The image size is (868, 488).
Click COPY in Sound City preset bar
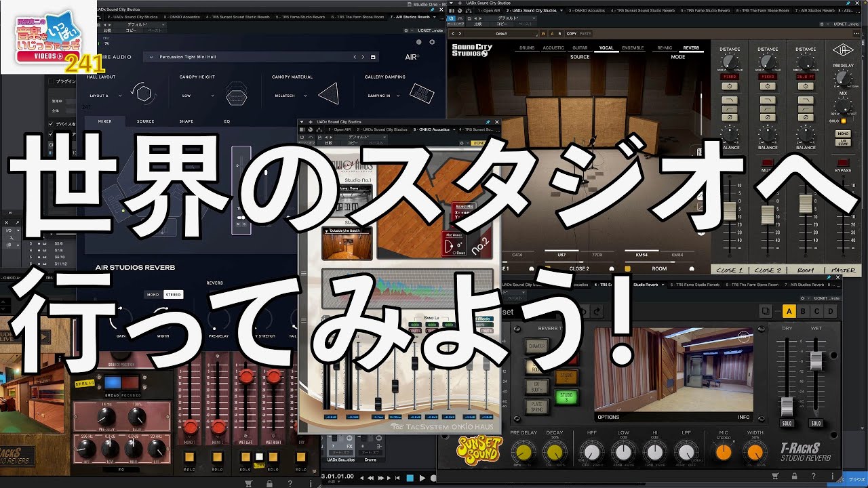pyautogui.click(x=572, y=33)
